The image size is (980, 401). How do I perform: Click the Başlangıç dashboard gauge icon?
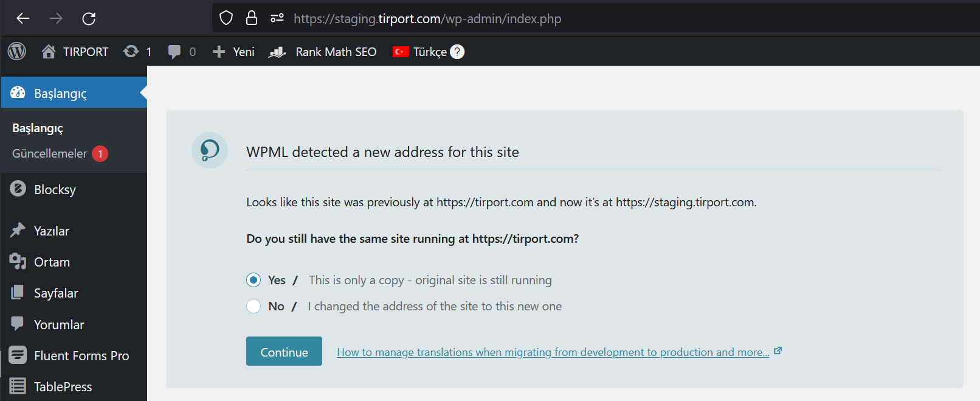(x=18, y=92)
